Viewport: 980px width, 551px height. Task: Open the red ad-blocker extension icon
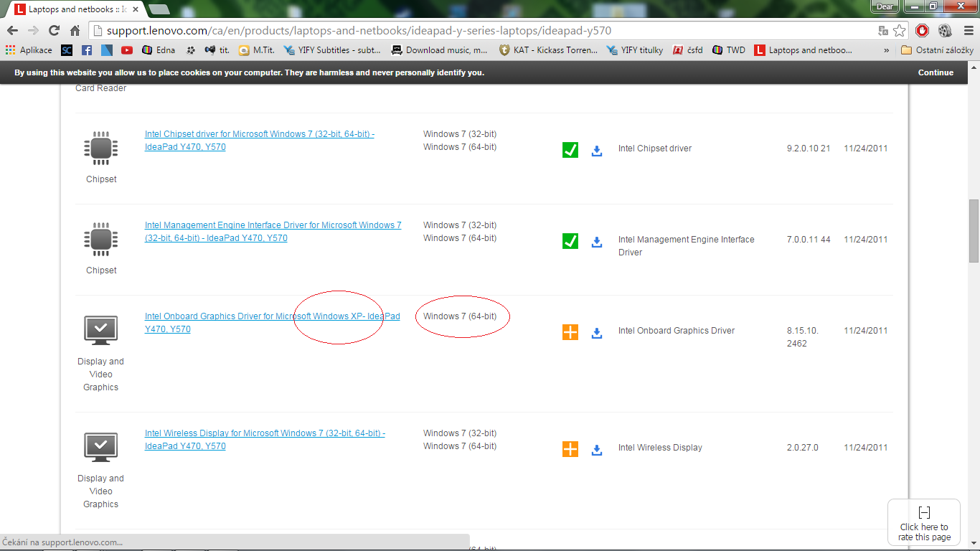click(923, 31)
